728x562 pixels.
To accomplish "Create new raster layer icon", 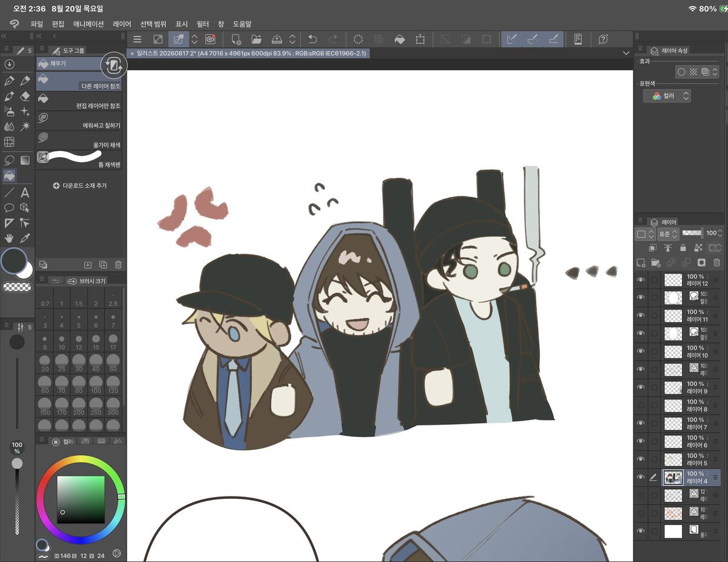I will 641,262.
